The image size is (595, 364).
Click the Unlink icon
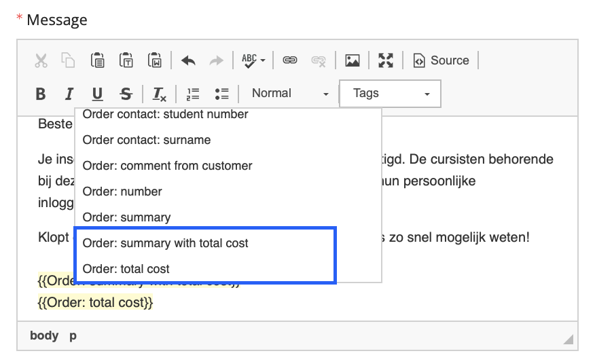[x=319, y=60]
